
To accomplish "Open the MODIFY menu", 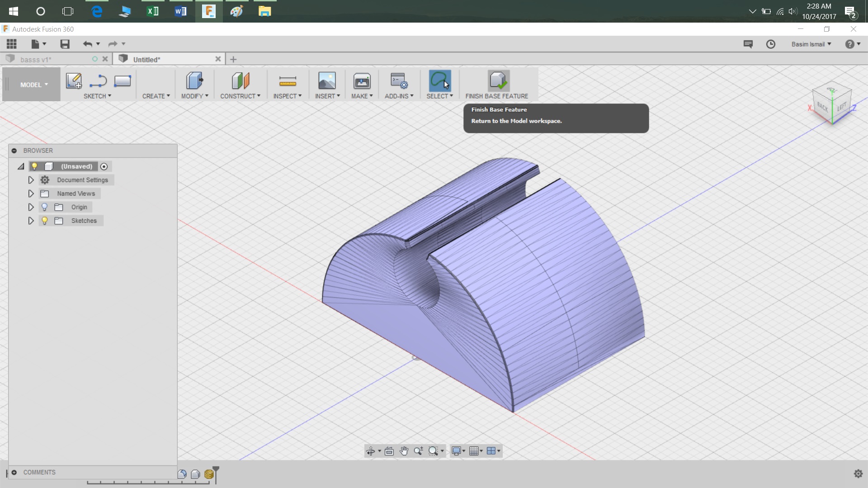I will 195,96.
